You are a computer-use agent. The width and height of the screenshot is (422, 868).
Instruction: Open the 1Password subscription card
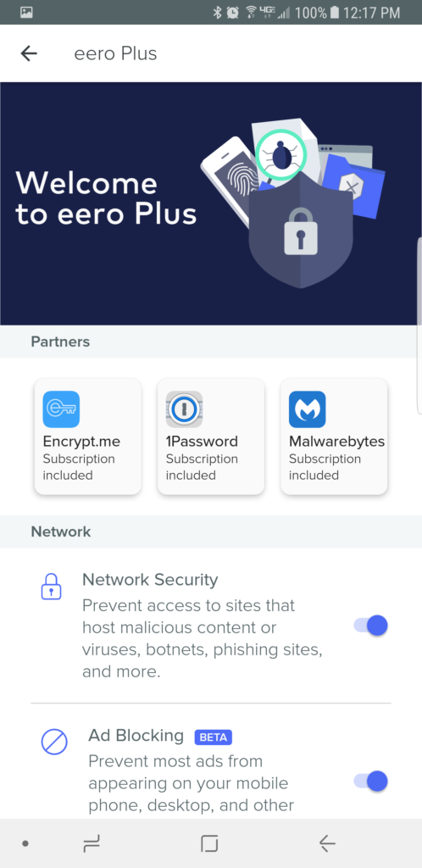tap(211, 437)
